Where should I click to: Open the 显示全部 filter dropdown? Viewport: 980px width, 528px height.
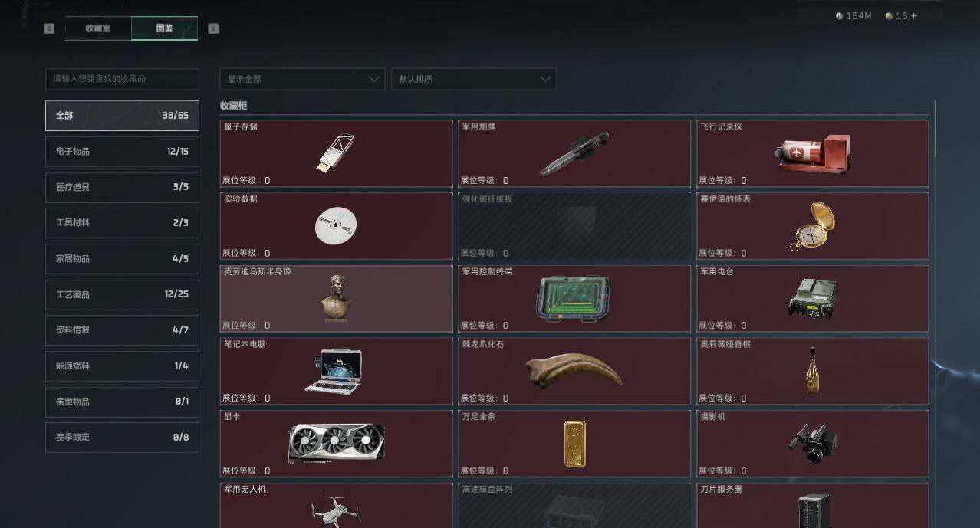point(302,79)
